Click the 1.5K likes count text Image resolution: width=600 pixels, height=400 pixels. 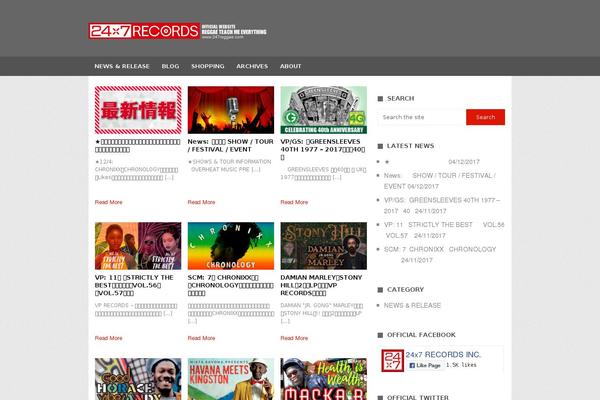(x=461, y=365)
